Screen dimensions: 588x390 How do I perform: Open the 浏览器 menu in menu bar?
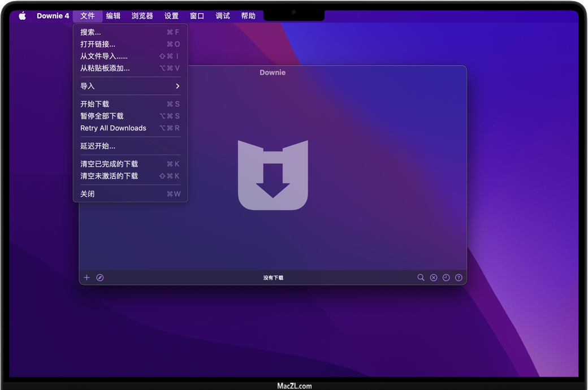(142, 16)
